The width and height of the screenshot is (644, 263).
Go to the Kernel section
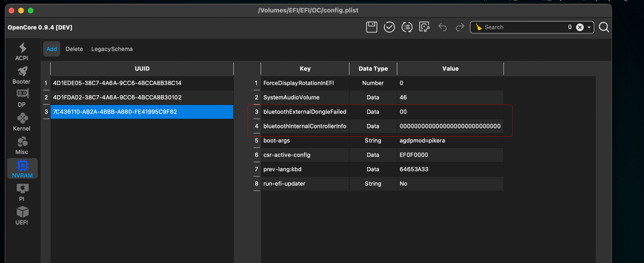click(22, 122)
